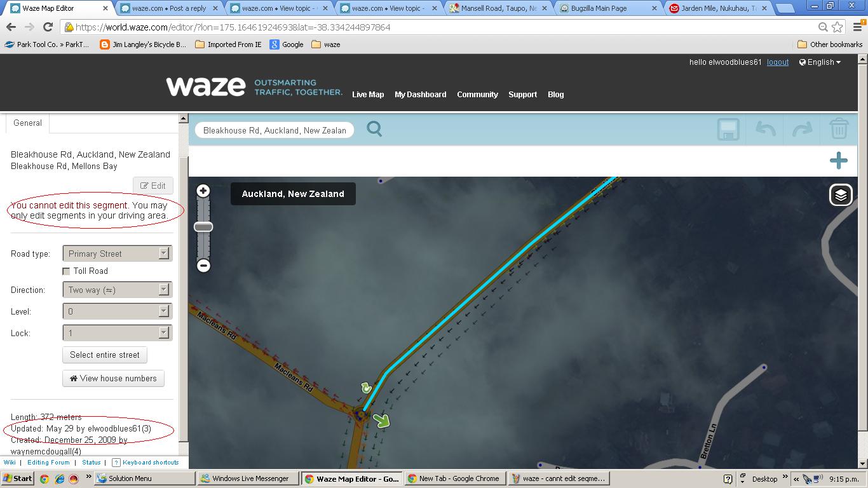Open the Chrome menu icon
The width and height of the screenshot is (868, 488).
click(857, 27)
